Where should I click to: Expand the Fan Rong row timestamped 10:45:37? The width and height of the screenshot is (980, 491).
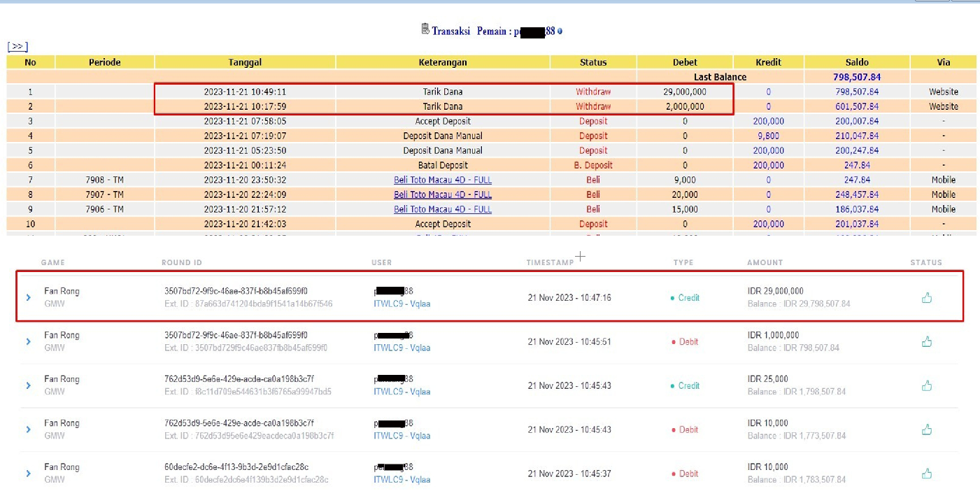point(29,474)
